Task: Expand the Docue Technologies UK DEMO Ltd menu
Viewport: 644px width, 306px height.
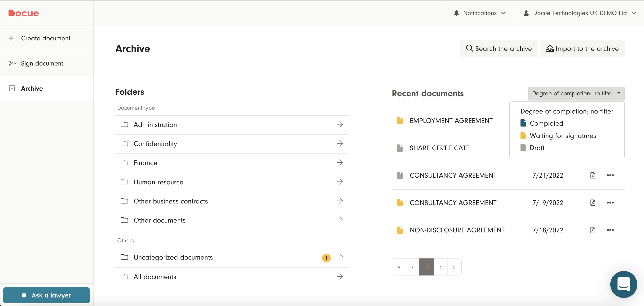Action: tap(580, 13)
